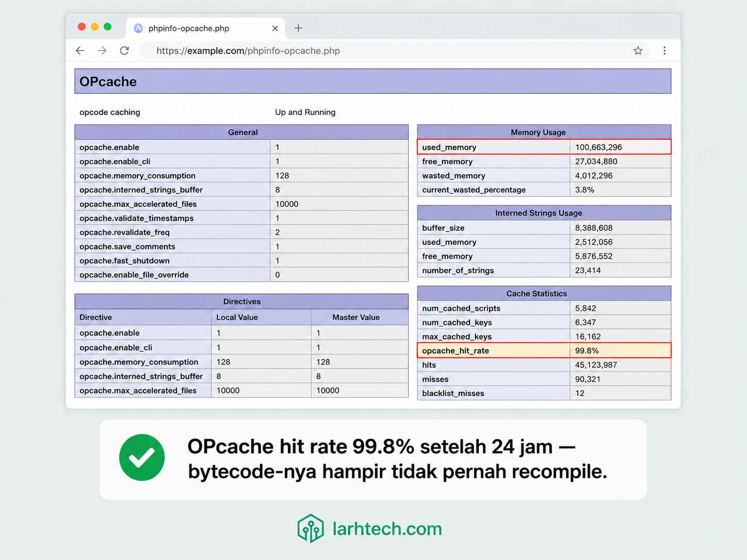Click the 'opcode caching' label

click(110, 112)
